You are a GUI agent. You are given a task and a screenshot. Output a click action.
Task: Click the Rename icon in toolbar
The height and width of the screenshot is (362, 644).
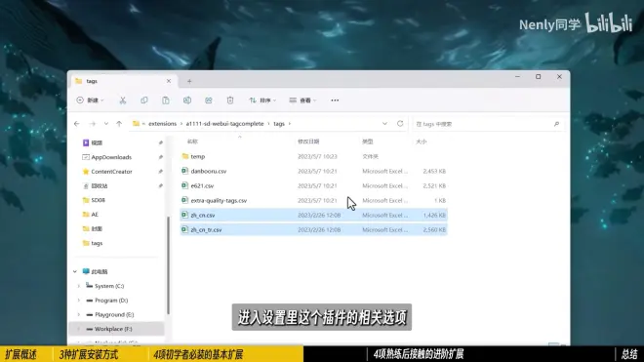[187, 101]
